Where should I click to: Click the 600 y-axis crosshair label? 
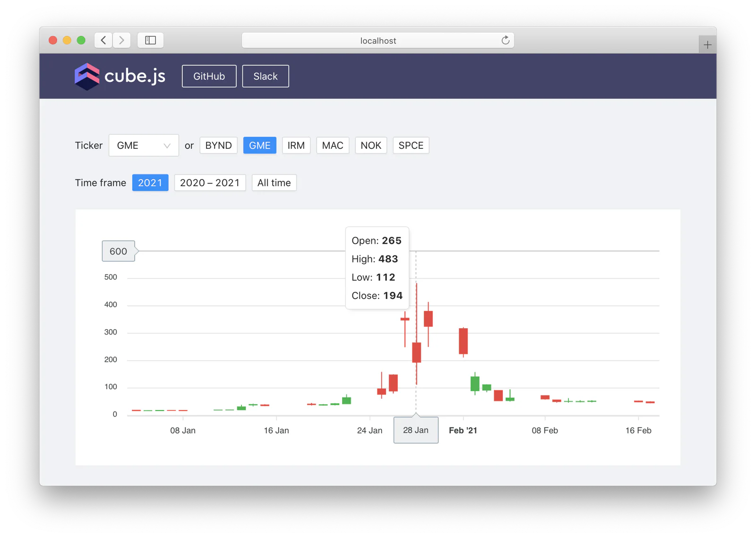coord(119,251)
